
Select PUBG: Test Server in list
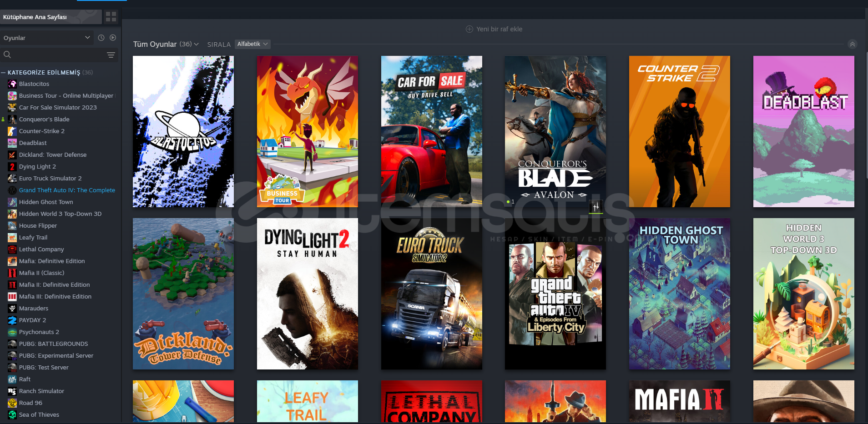pos(44,367)
